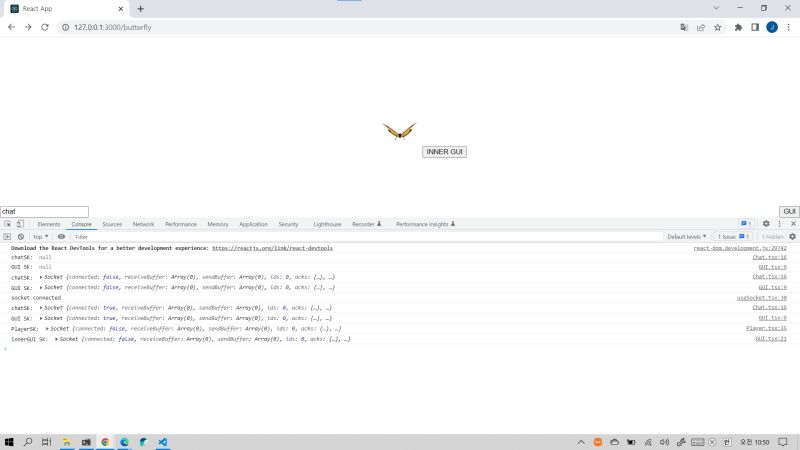Click the issues badge in DevTools tab bar
Screen dimensions: 800x450
click(x=746, y=224)
